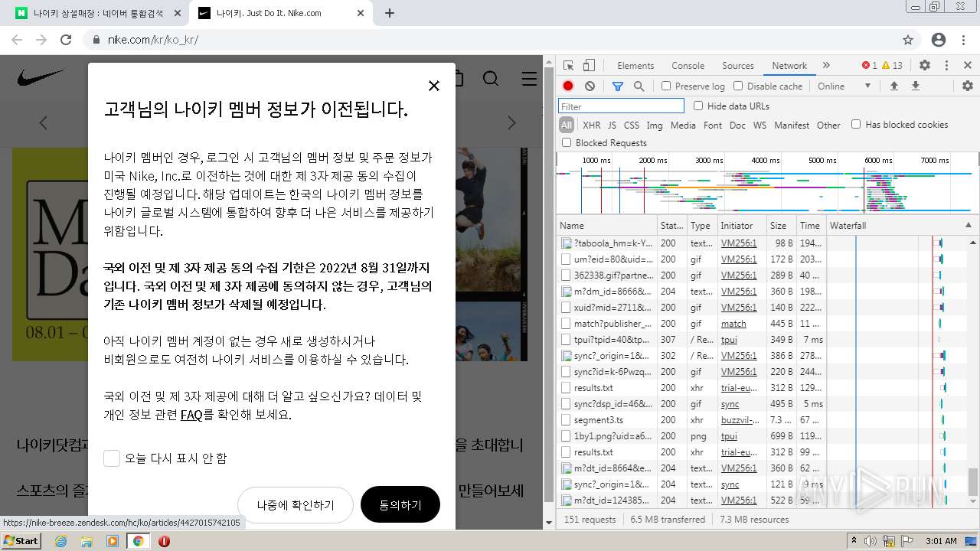
Task: Check Has blocked cookies
Action: pyautogui.click(x=856, y=124)
